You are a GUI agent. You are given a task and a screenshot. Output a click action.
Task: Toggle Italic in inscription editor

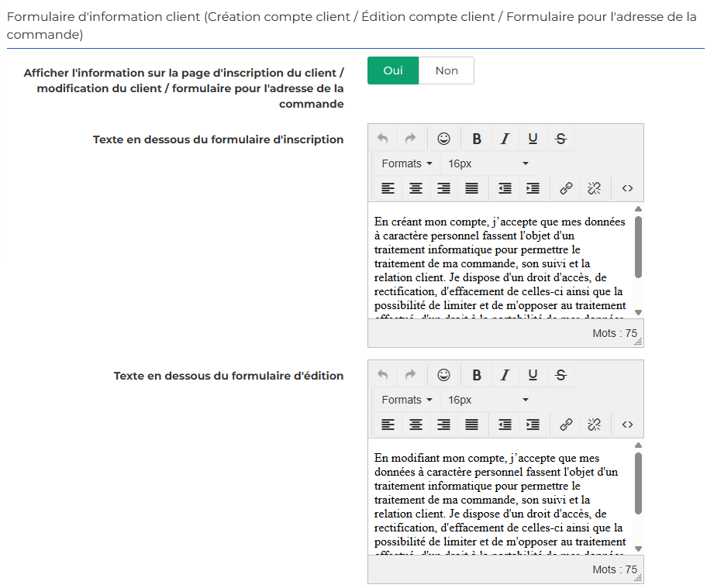click(x=505, y=139)
